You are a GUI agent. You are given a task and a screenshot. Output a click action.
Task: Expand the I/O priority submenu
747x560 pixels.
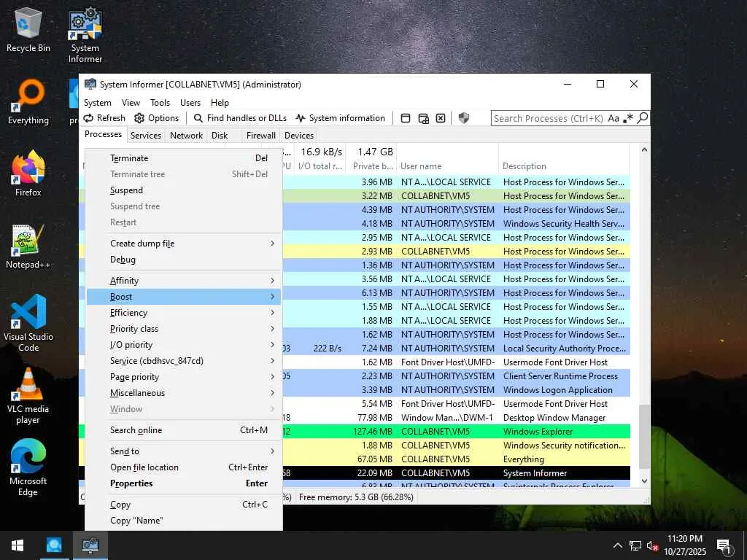tap(184, 345)
